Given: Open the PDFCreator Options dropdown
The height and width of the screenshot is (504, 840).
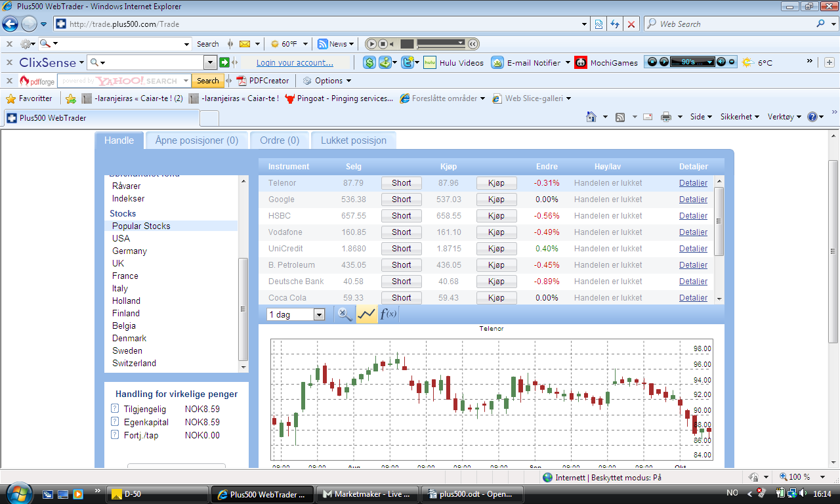Looking at the screenshot, I should (327, 81).
